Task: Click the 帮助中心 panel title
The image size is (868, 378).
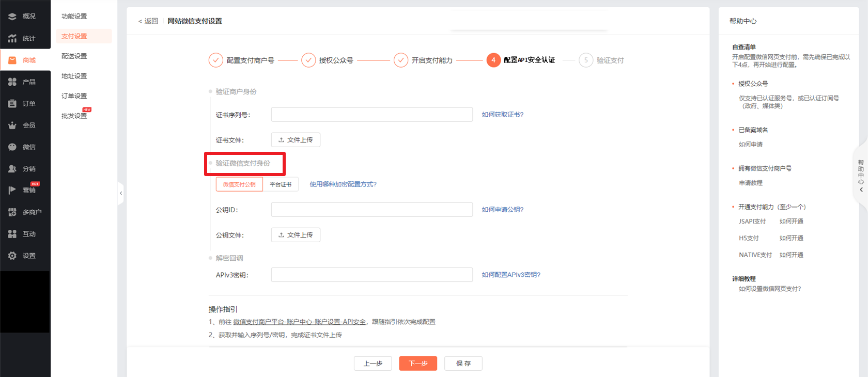Action: [x=743, y=21]
